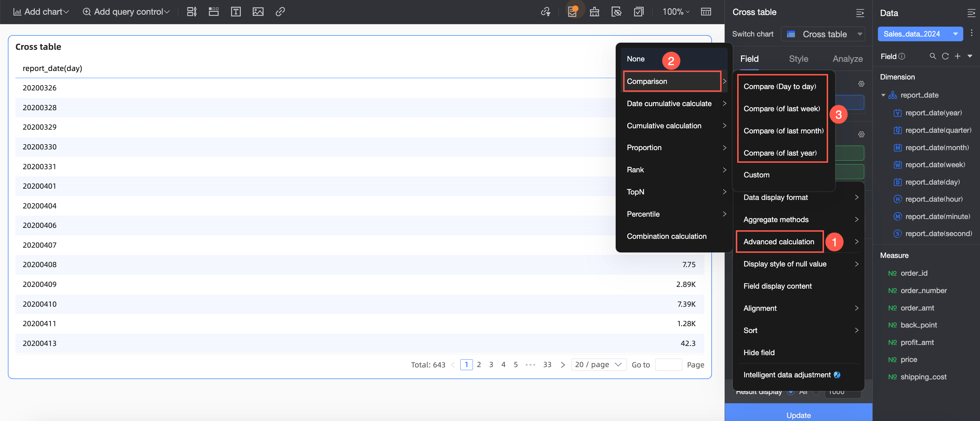Click the table cell showing 20200410
Viewport: 980px width, 421px height.
pos(40,304)
